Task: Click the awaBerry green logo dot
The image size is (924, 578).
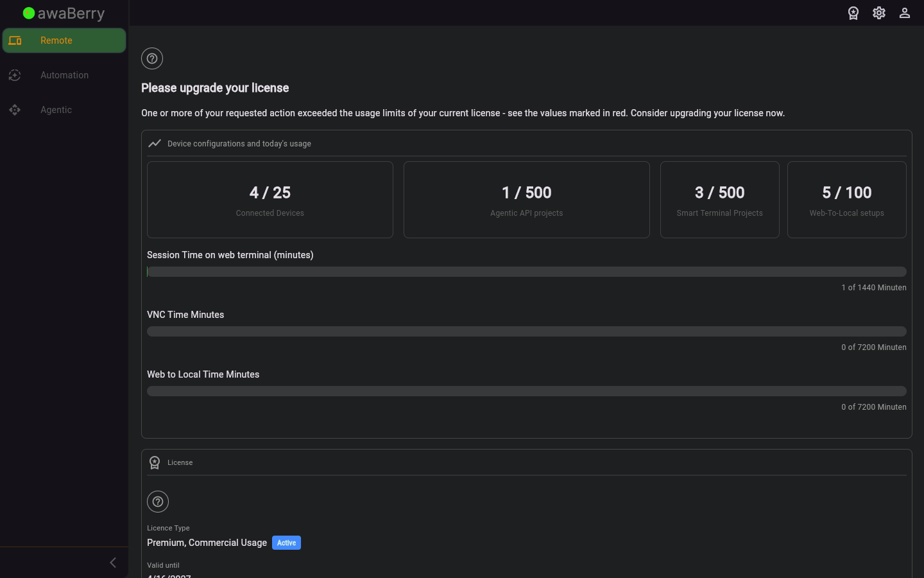Action: tap(29, 13)
